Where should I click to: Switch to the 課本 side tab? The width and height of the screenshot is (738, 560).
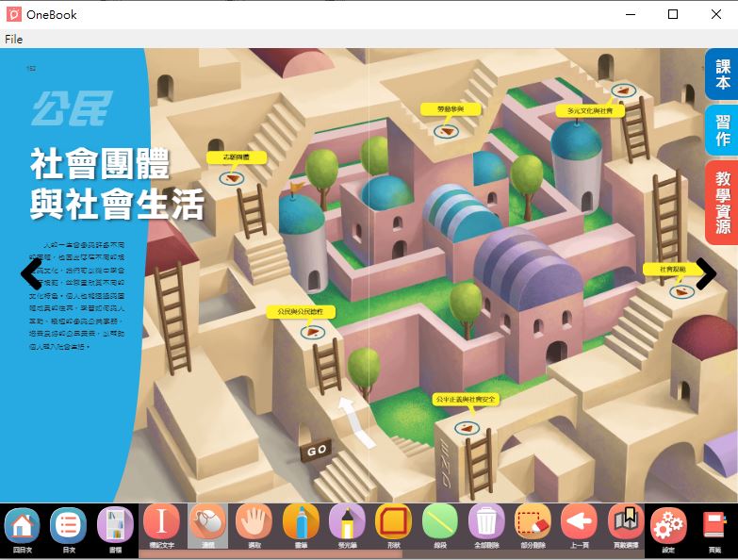[722, 74]
